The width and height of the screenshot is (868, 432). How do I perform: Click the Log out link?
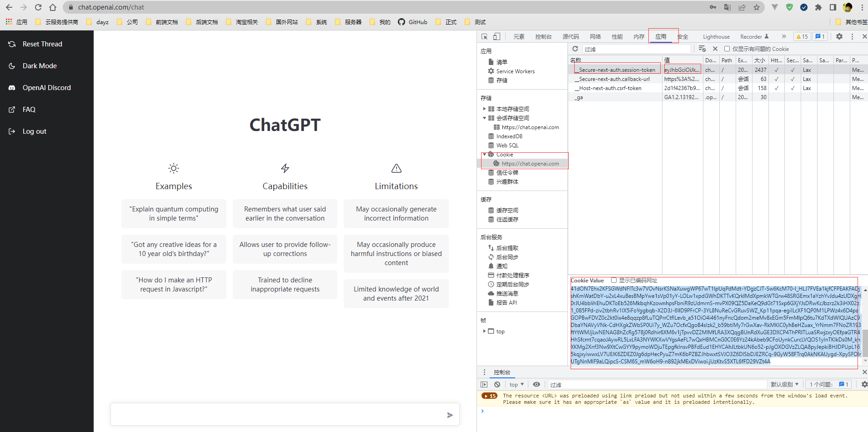click(x=35, y=131)
